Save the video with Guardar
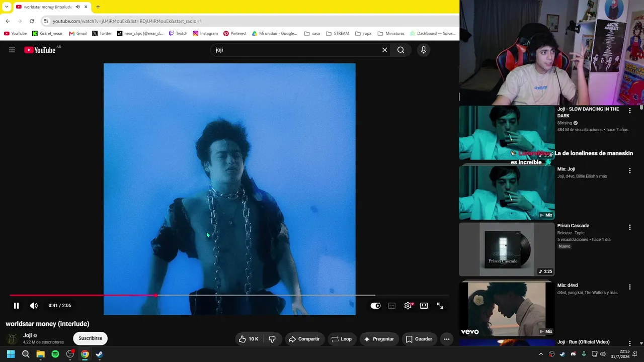Image resolution: width=644 pixels, height=362 pixels. tap(419, 339)
